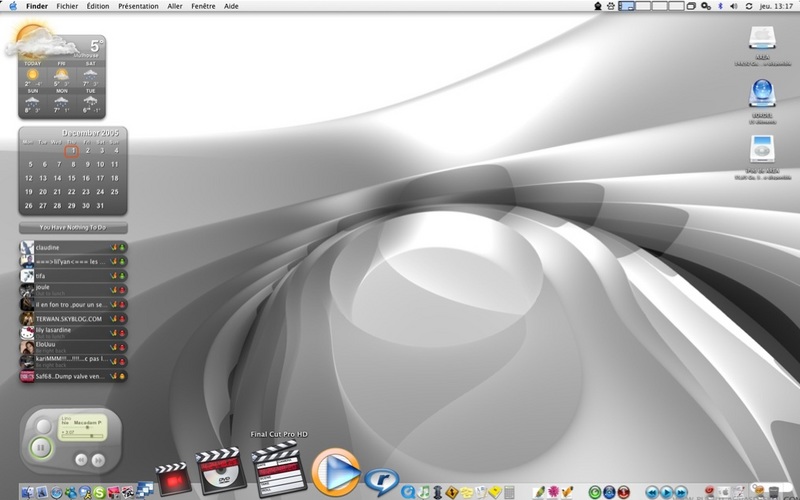This screenshot has height=500, width=800.
Task: Open the blue globe network drive icon
Action: [762, 93]
